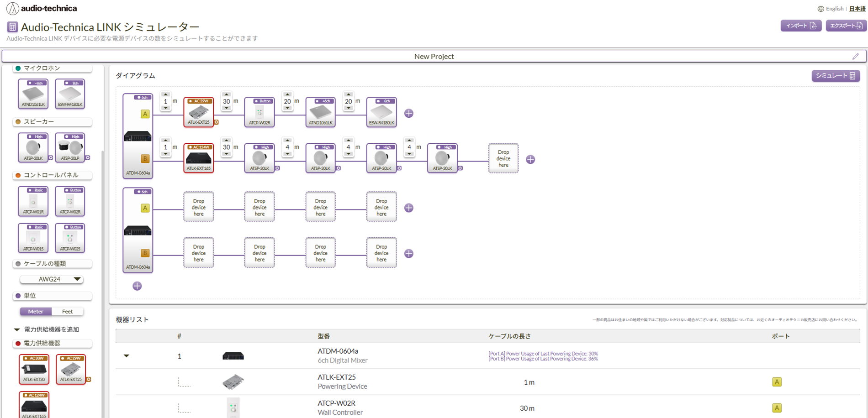Viewport: 868px width, 418px height.
Task: Export the project via エクスポート
Action: pos(845,26)
